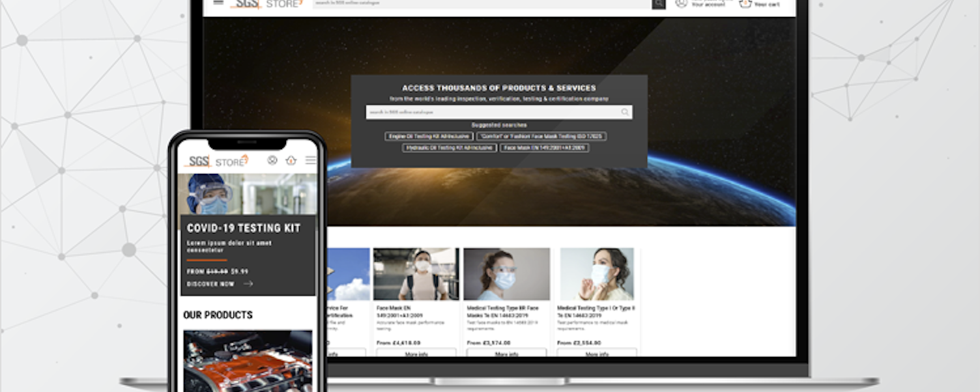Click the account icon in the top header
980x392 pixels.
pos(680,3)
